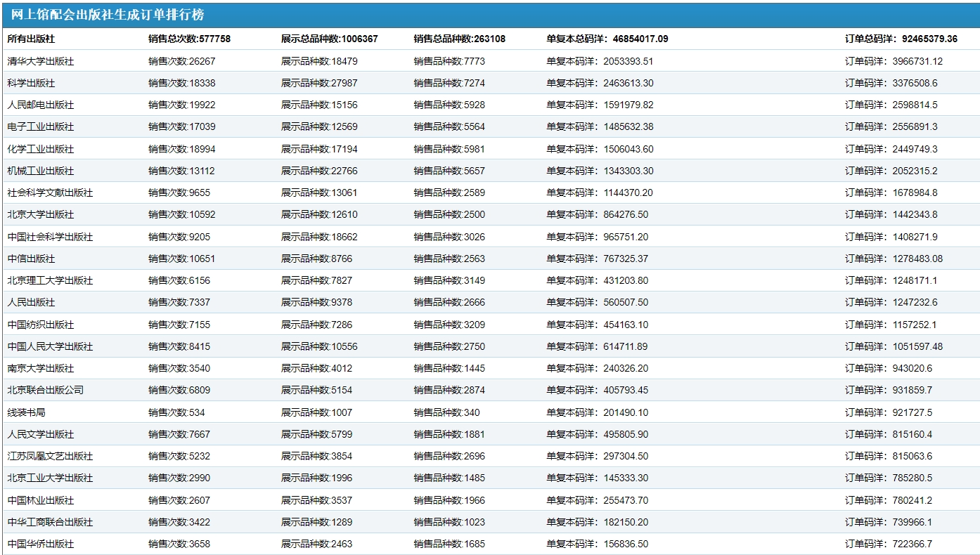980x555 pixels.
Task: Select 北京大学出版社 in the list
Action: pyautogui.click(x=41, y=214)
